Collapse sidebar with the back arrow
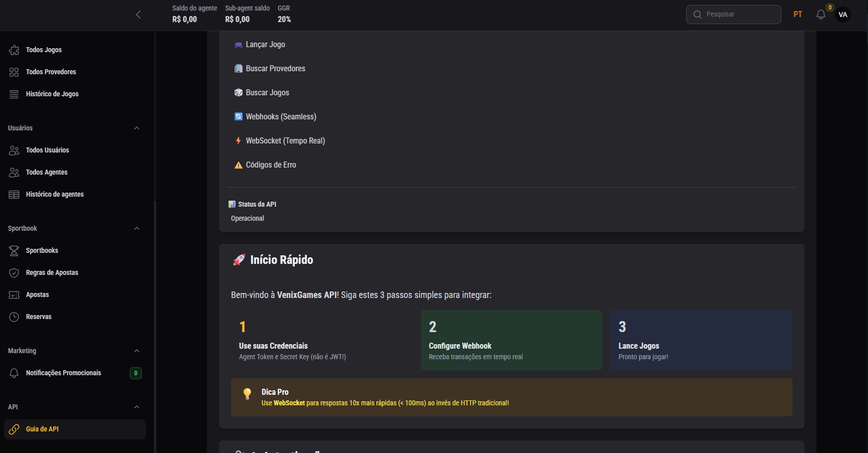The image size is (868, 453). click(138, 15)
